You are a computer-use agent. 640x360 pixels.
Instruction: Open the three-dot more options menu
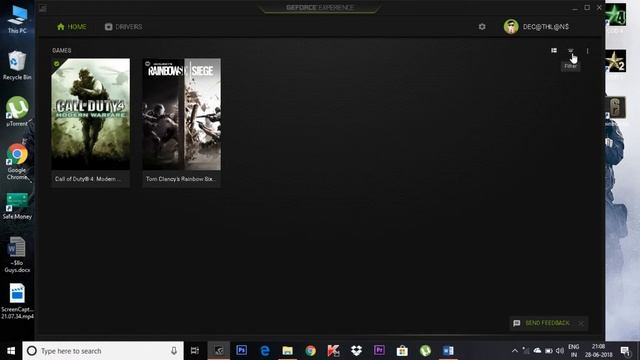pos(587,51)
